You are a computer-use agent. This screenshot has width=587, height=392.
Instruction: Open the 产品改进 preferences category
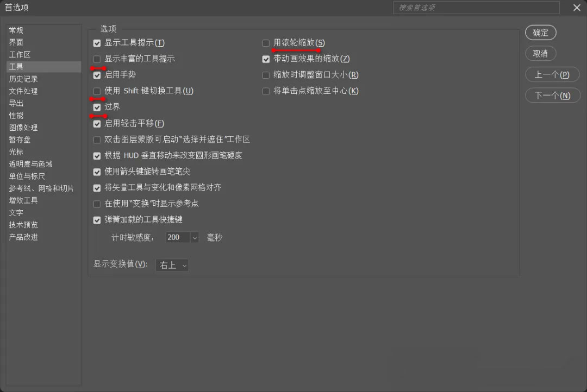pos(44,237)
